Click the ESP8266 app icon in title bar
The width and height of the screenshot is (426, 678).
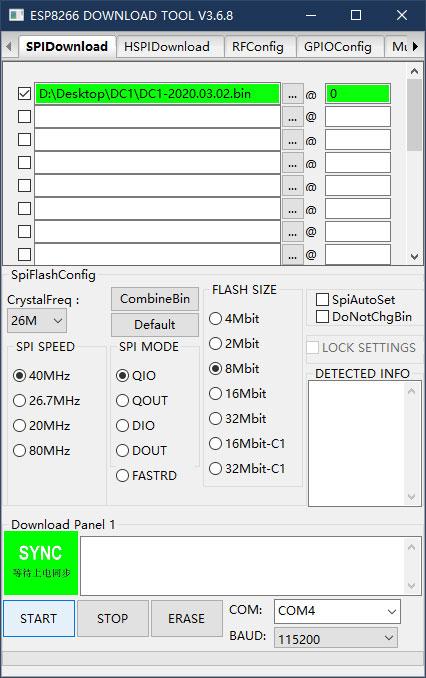pos(16,15)
